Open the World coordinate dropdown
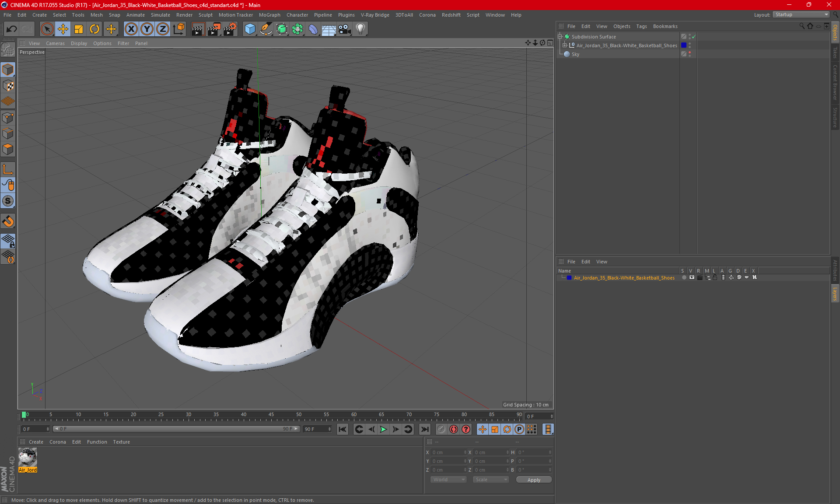The height and width of the screenshot is (504, 840). click(449, 479)
